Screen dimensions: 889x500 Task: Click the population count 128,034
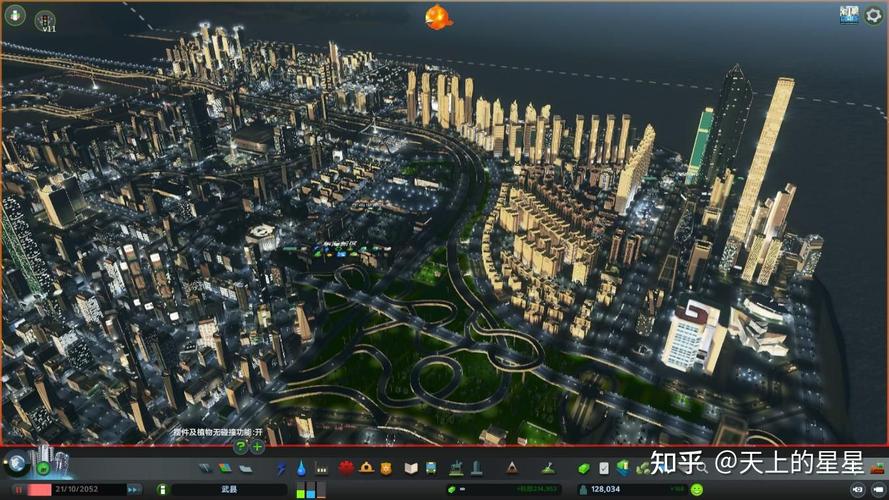click(x=605, y=489)
